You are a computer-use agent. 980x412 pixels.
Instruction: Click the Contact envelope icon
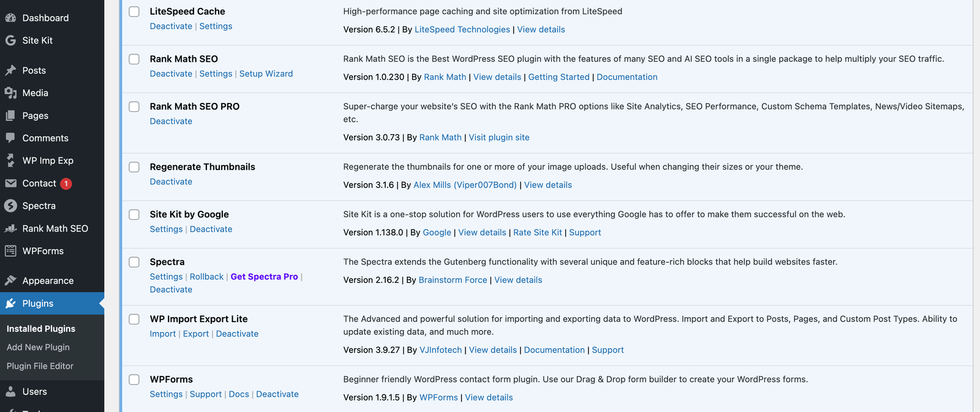tap(10, 183)
